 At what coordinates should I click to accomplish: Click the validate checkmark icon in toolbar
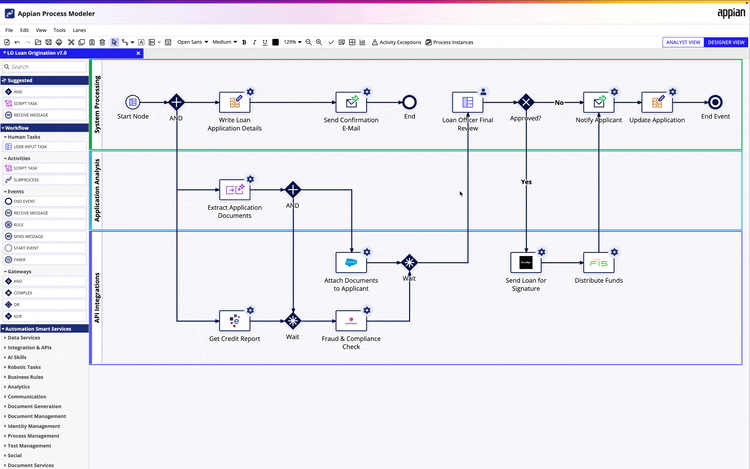click(x=331, y=42)
